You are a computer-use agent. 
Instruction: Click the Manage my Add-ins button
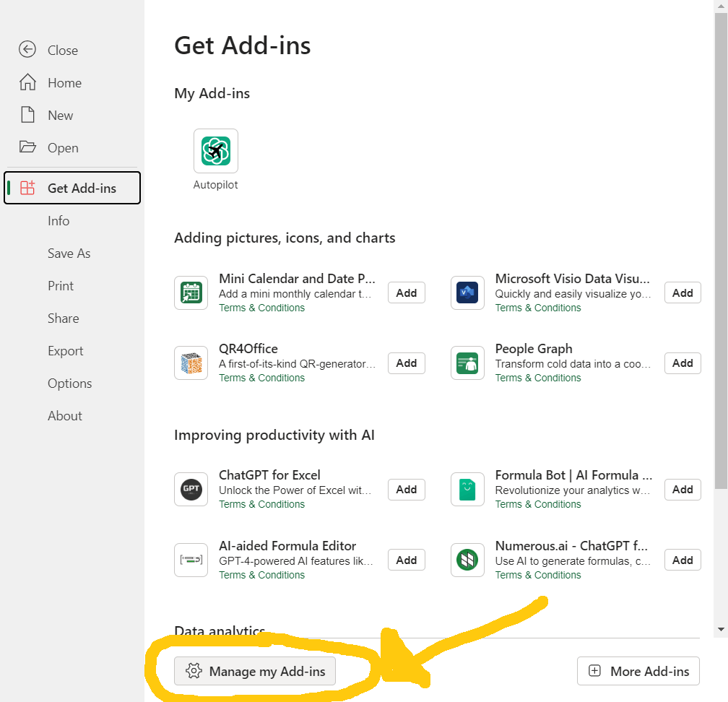coord(255,671)
